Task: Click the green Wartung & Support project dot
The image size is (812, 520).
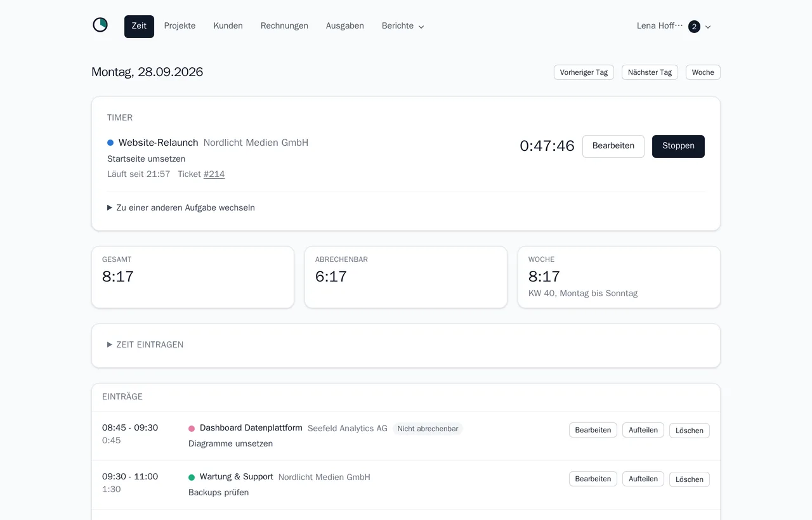Action: (x=192, y=478)
